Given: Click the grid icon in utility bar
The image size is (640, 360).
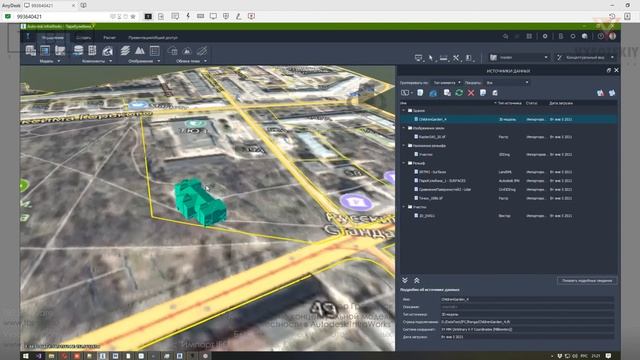Looking at the screenshot, I should pos(529,36).
